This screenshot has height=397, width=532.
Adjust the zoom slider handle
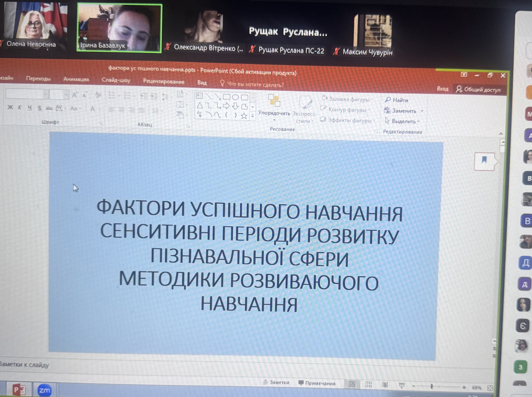(x=432, y=386)
